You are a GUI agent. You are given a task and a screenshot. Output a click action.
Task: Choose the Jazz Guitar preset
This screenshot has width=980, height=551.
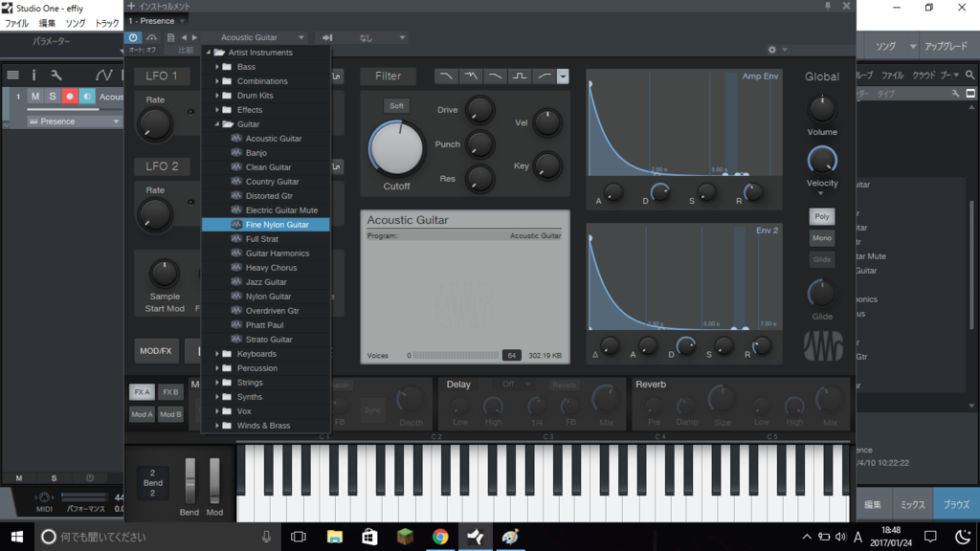[x=266, y=282]
